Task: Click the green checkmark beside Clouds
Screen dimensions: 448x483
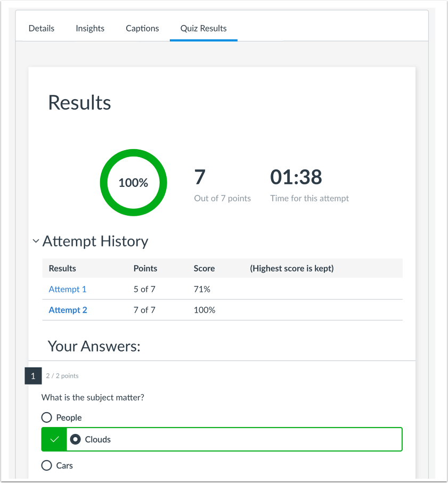Action: 53,439
